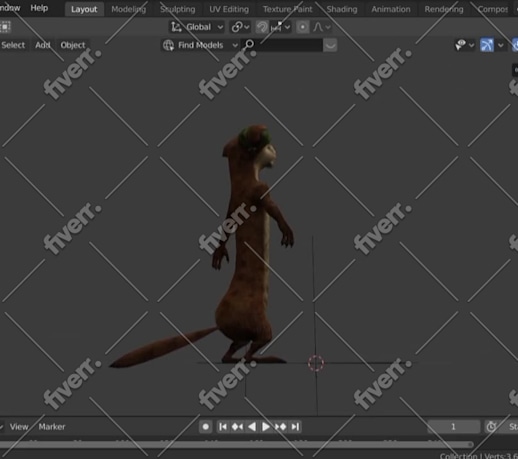The width and height of the screenshot is (518, 459).
Task: Open the transform pivot point dropdown
Action: point(240,27)
